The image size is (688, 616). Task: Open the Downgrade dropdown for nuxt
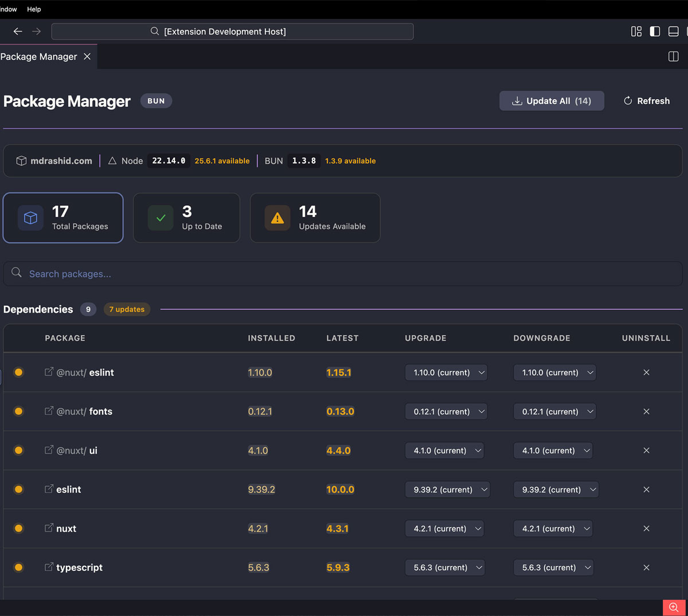pos(553,528)
